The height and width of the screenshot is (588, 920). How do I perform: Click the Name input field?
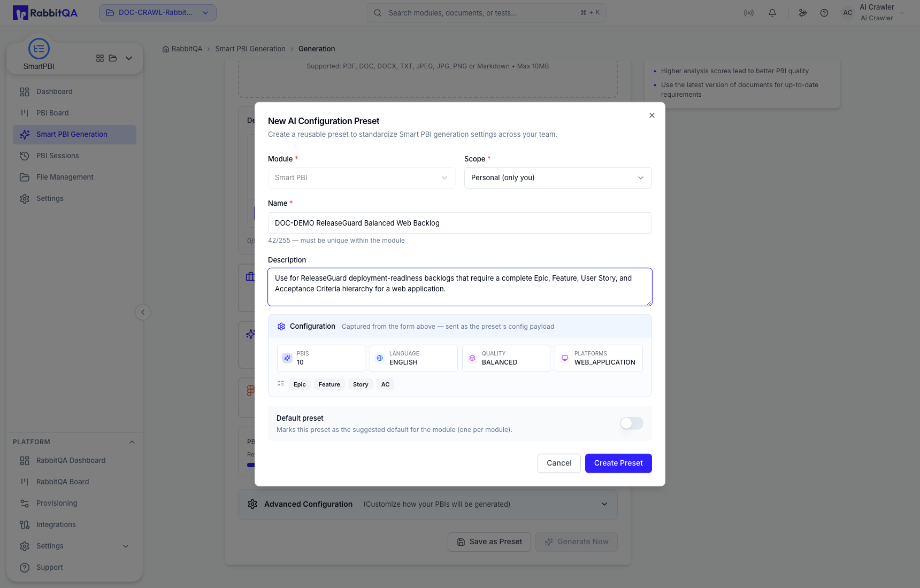point(460,223)
